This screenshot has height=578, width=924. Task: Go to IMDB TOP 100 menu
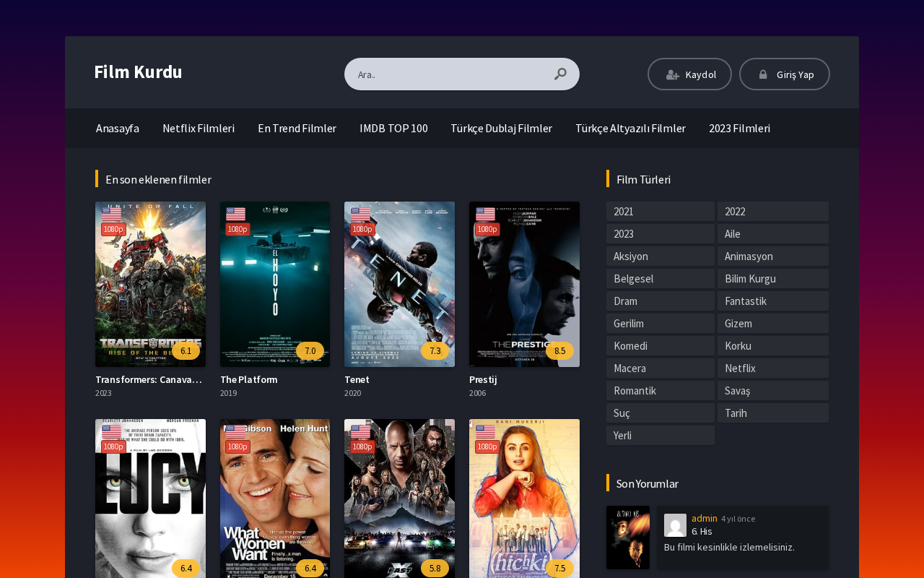(x=393, y=128)
